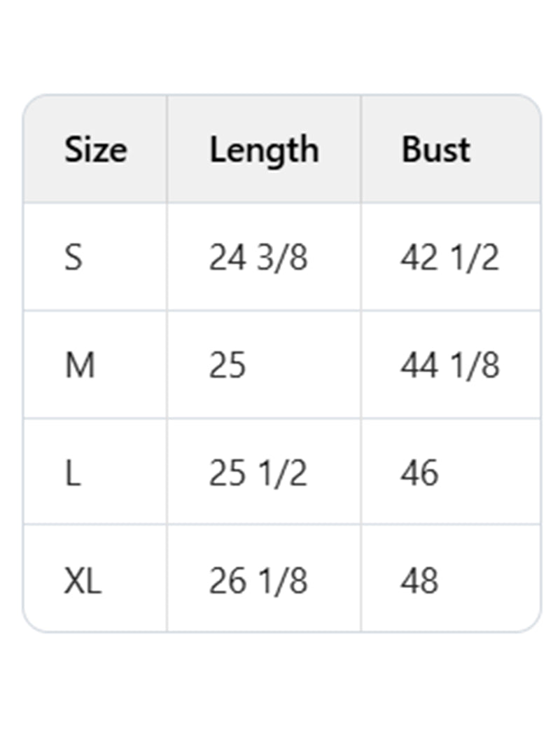This screenshot has width=560, height=735.
Task: Click the M length value 25
Action: tap(227, 365)
